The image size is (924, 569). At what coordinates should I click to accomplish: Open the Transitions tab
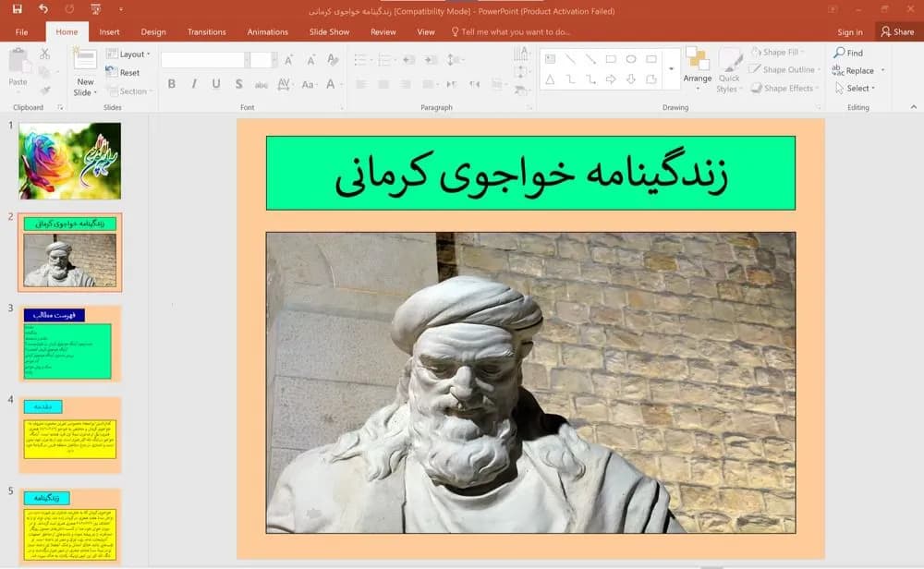click(x=206, y=31)
